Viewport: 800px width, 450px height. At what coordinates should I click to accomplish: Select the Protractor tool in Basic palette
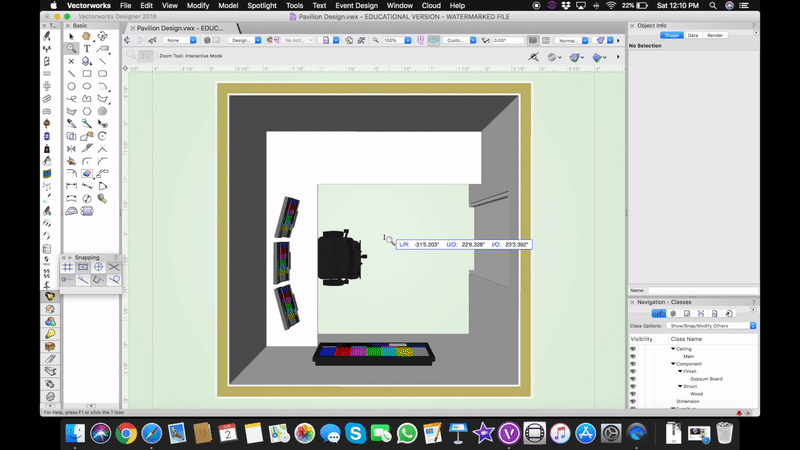(71, 211)
